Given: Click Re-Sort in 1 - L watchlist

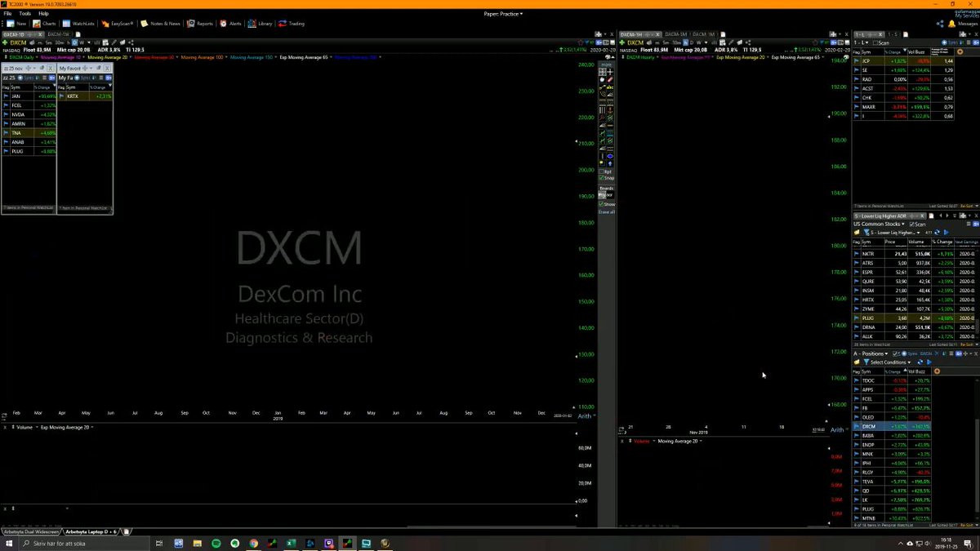Looking at the screenshot, I should [967, 206].
